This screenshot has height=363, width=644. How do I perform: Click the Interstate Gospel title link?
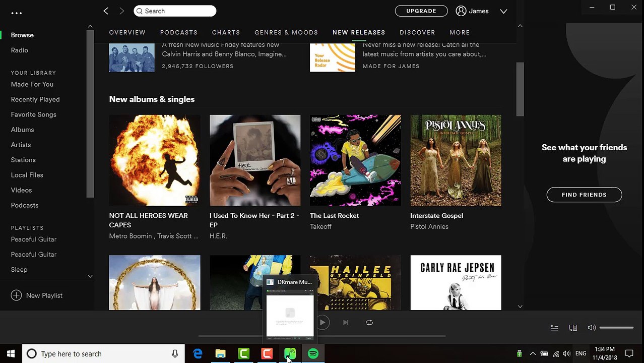tap(436, 216)
